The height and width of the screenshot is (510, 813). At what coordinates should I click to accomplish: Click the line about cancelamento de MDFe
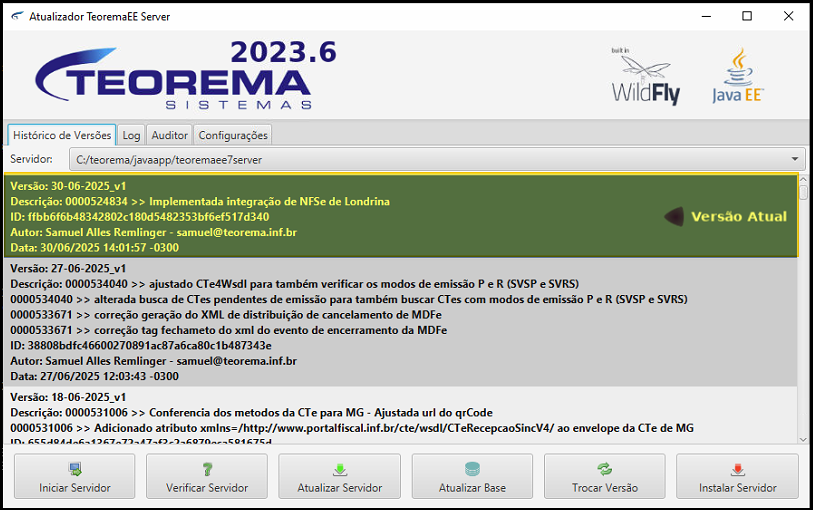pos(226,315)
